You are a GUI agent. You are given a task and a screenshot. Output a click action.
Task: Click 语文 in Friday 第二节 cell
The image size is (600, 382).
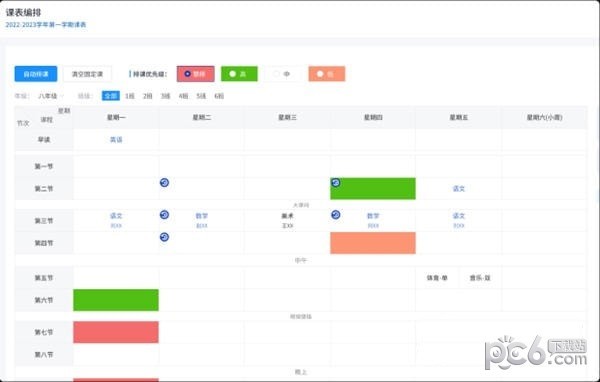click(x=458, y=188)
